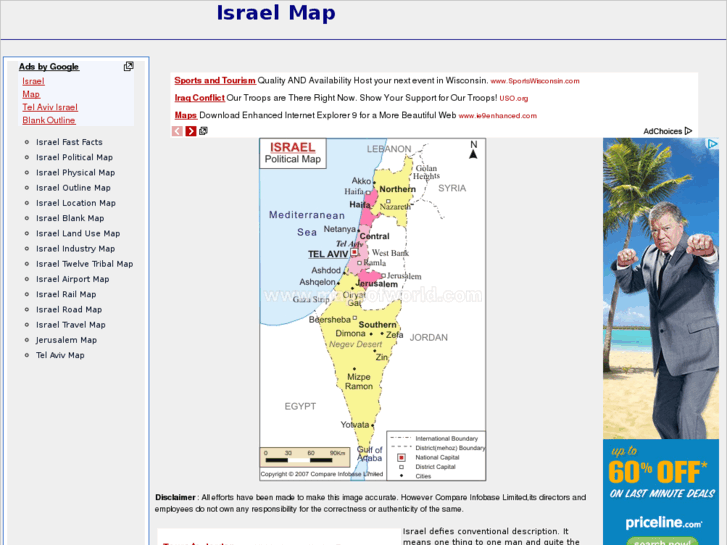Screen dimensions: 727x545
Task: Click the JORDAN label on map
Action: point(428,338)
